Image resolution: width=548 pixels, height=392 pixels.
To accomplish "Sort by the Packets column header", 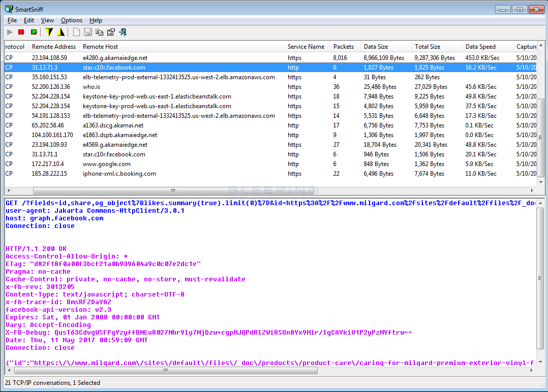I will [x=343, y=47].
